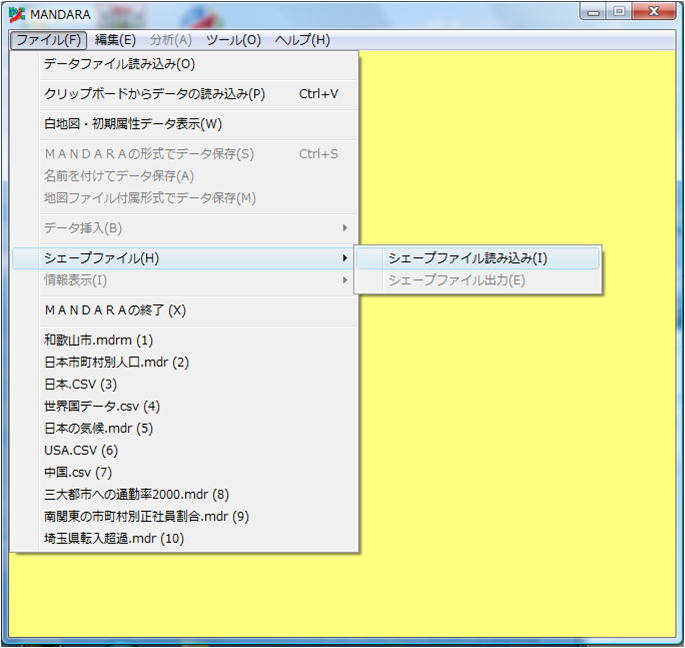Open recent file 中国.csv (7)

click(x=186, y=472)
